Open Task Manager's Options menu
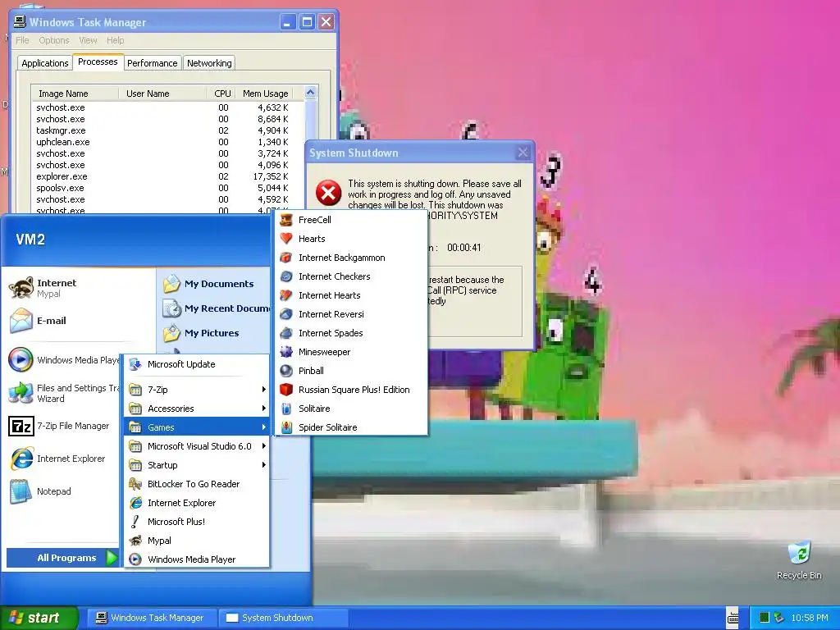Screen dimensions: 840x630 53,40
